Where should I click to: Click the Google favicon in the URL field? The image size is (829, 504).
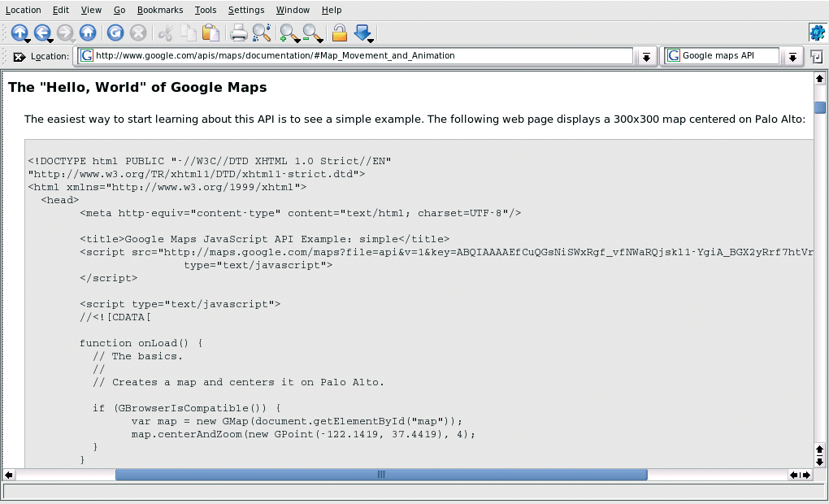[x=87, y=55]
